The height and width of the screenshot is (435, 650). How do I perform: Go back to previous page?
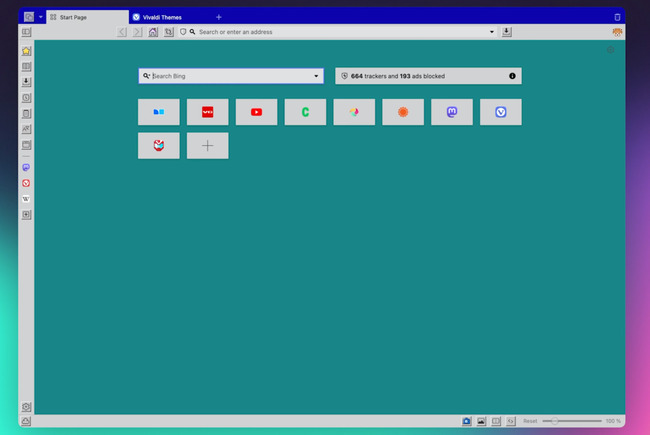122,32
